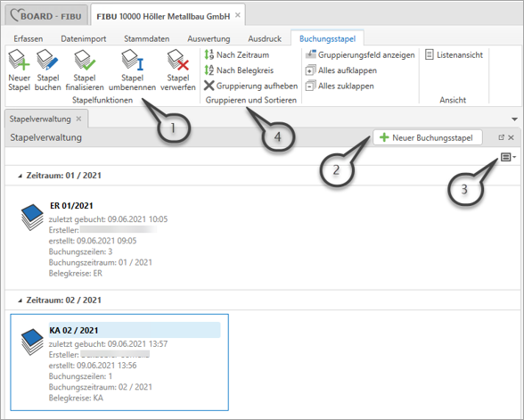Switch to Listenansicht view
The width and height of the screenshot is (524, 420).
pos(454,55)
